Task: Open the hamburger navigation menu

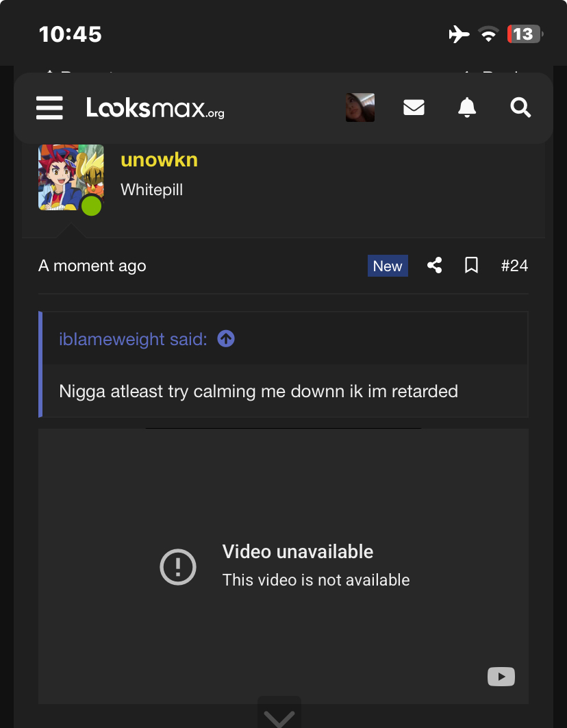Action: 49,108
